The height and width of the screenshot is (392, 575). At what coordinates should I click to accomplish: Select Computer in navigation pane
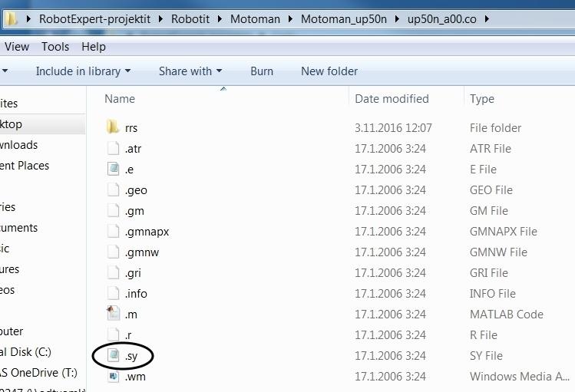pyautogui.click(x=12, y=331)
